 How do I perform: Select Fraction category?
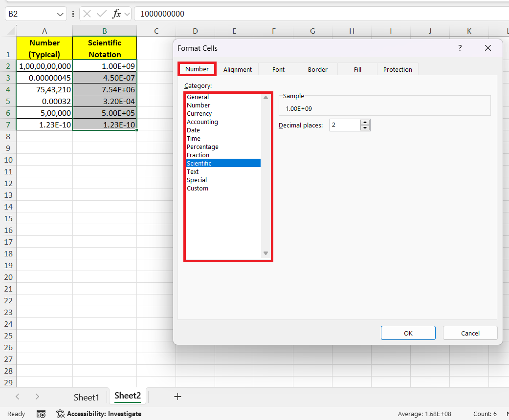(223, 155)
